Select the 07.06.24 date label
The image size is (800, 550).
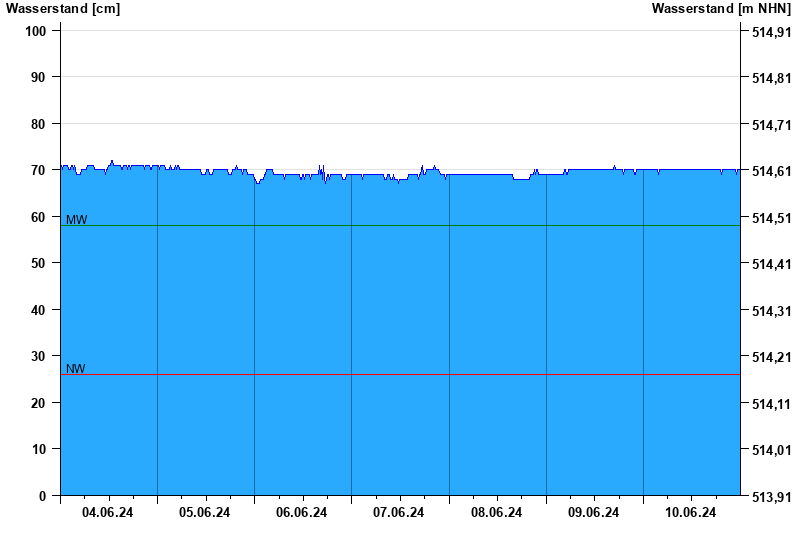pyautogui.click(x=398, y=512)
